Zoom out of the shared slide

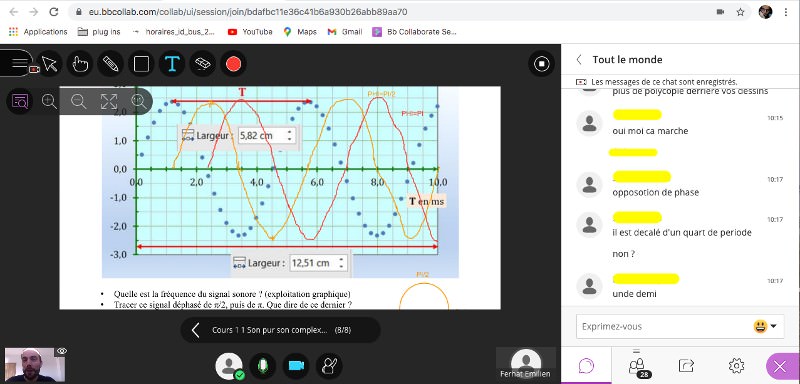click(x=79, y=101)
